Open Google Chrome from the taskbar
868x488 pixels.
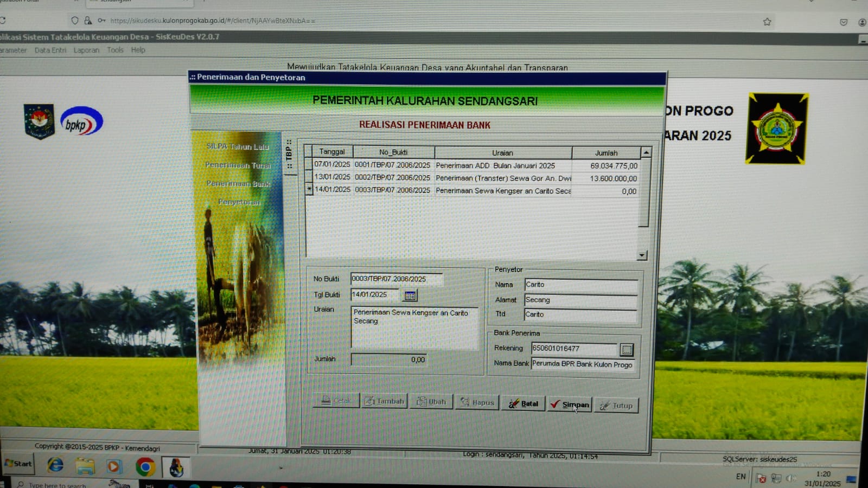pos(145,467)
